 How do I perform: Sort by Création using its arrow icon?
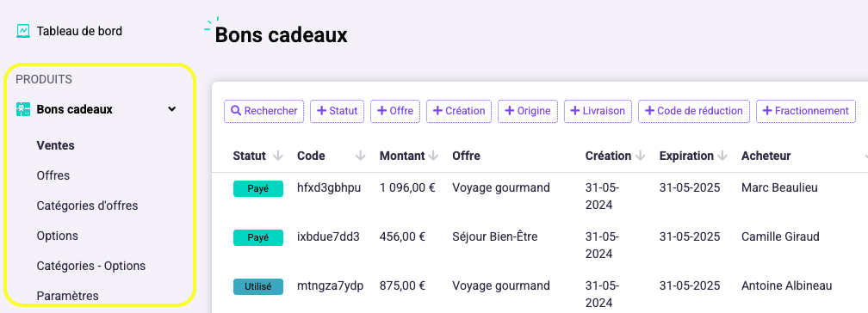click(641, 156)
